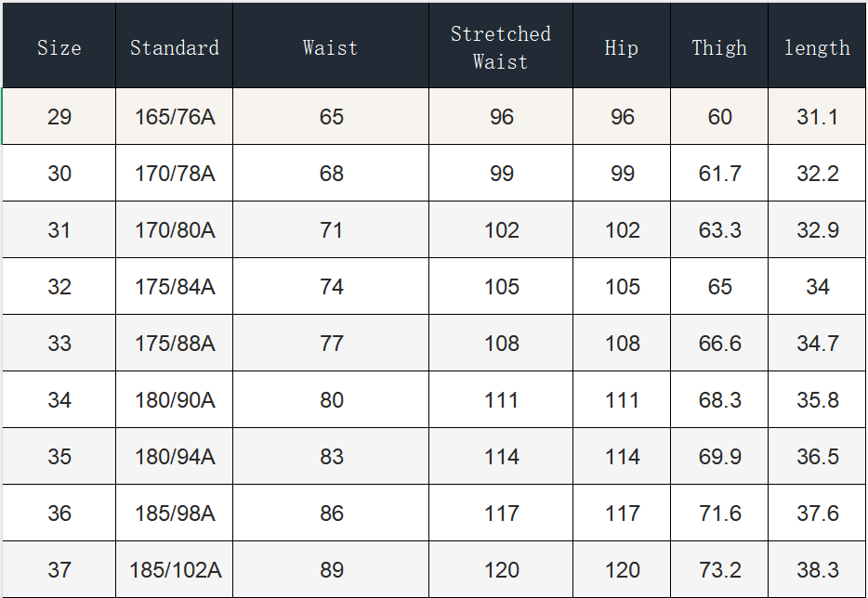Click the size 36 cell
868x598 pixels.
(59, 513)
